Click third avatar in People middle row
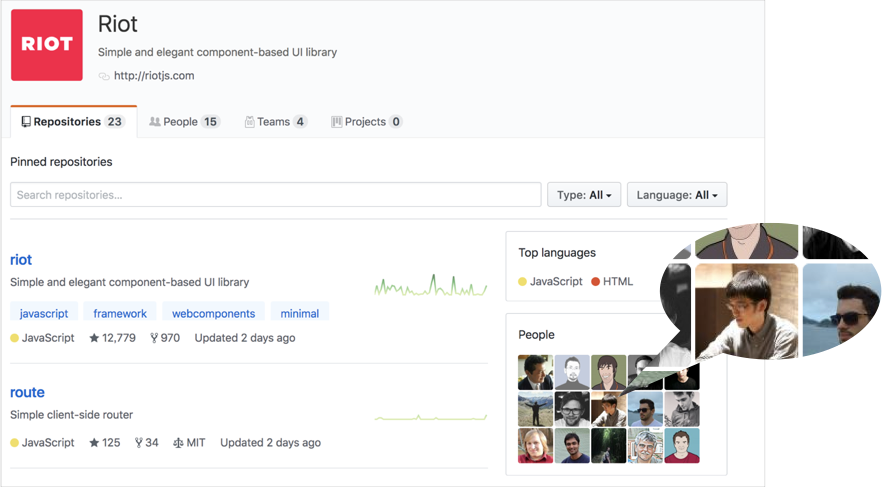This screenshot has width=882, height=487. [x=609, y=409]
